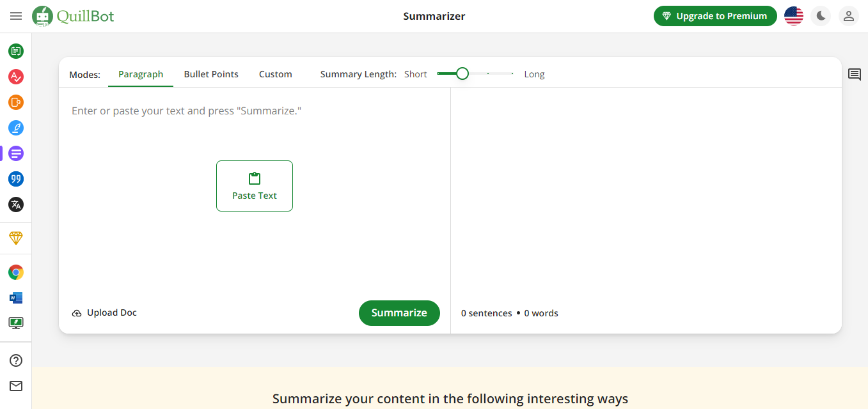Click the text input area placeholder
The width and height of the screenshot is (868, 409).
(x=186, y=111)
